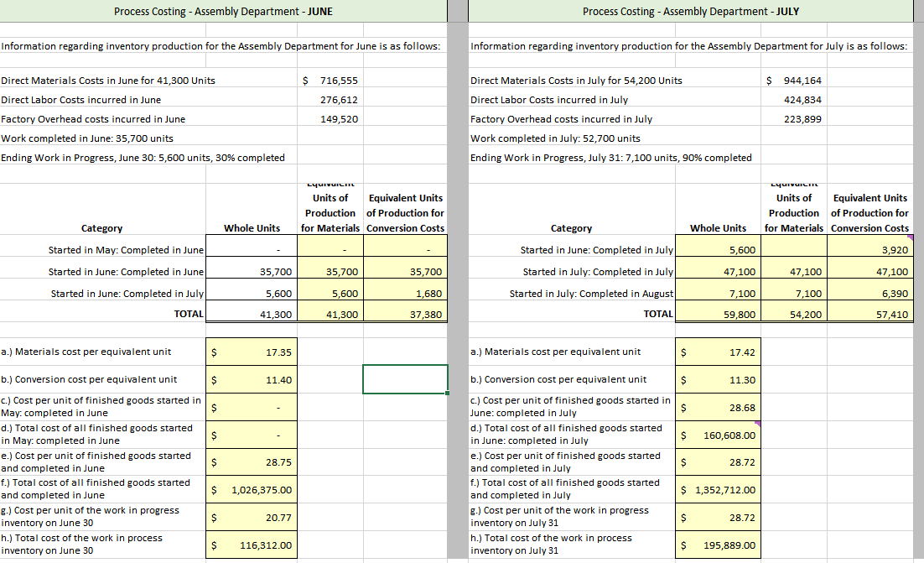Click the currently selected empty cell with green border
This screenshot has height=563, width=924.
404,378
